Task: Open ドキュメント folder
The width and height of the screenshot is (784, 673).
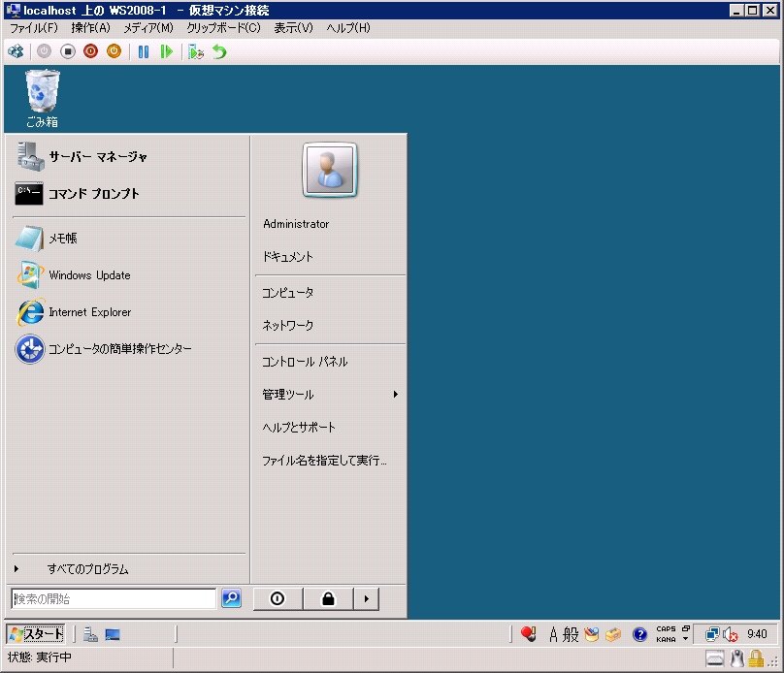Action: [x=287, y=257]
